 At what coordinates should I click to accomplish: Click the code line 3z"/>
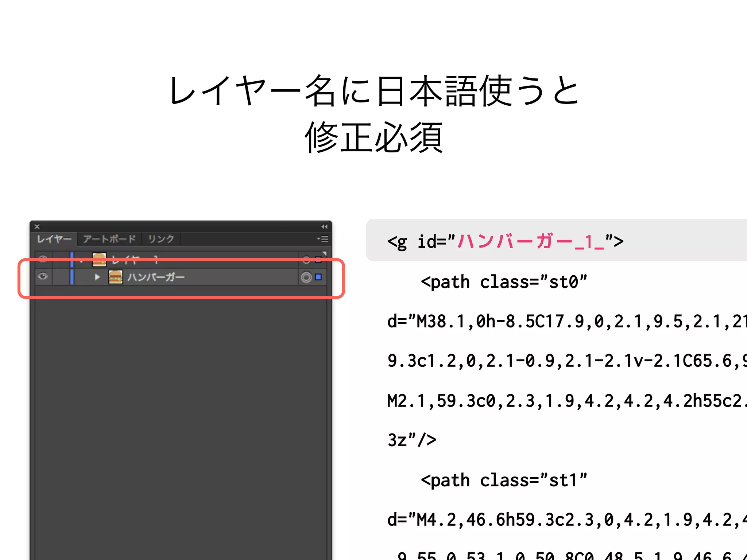412,440
